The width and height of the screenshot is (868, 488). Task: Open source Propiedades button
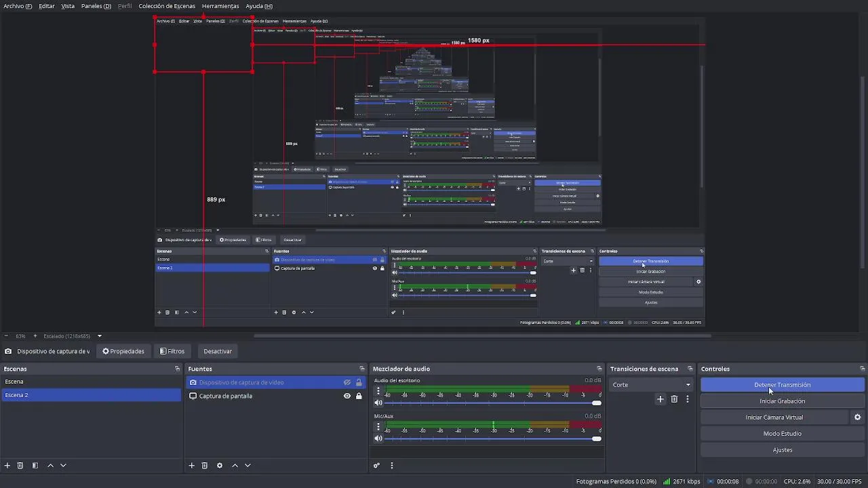[123, 351]
